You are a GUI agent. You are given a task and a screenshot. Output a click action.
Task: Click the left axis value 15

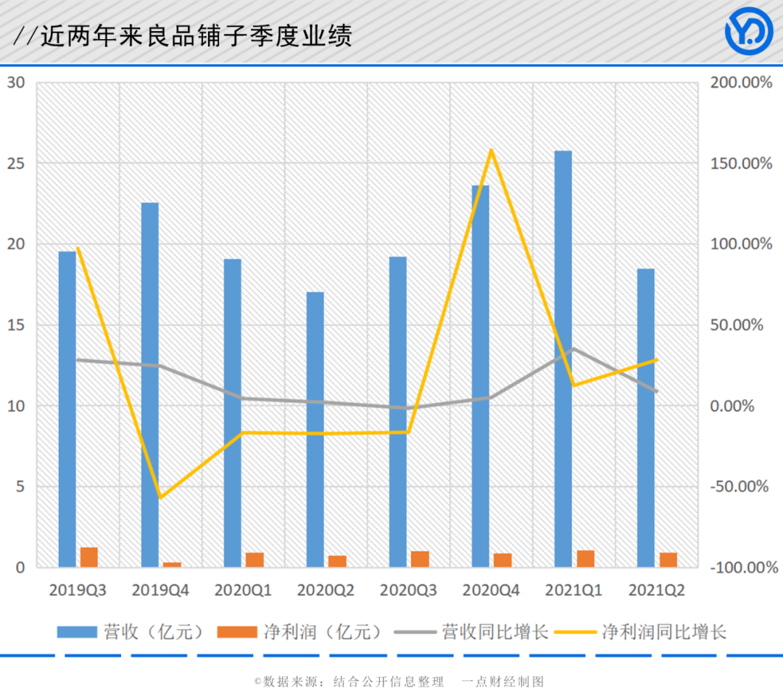16,325
